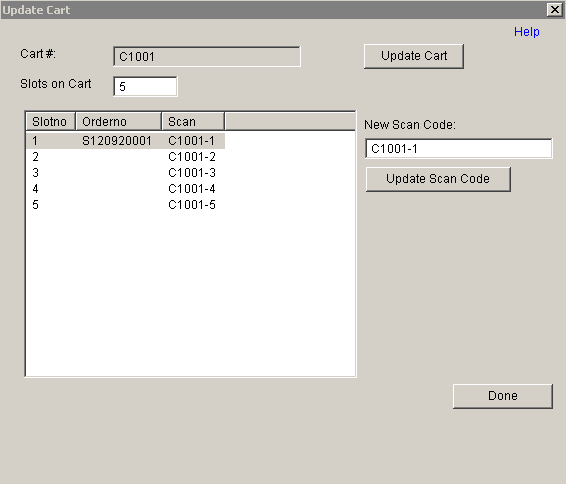Click the Update Cart button

point(414,56)
